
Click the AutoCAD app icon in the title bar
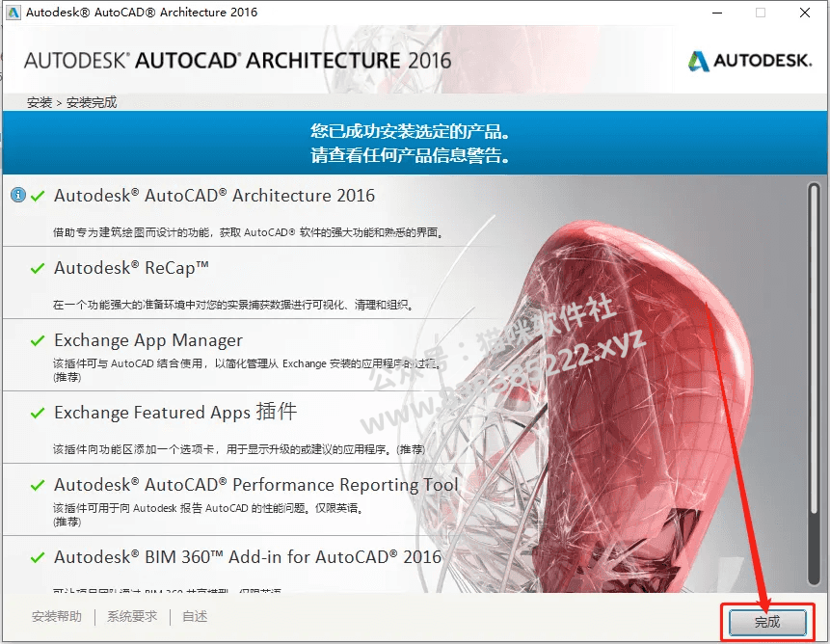(x=13, y=13)
